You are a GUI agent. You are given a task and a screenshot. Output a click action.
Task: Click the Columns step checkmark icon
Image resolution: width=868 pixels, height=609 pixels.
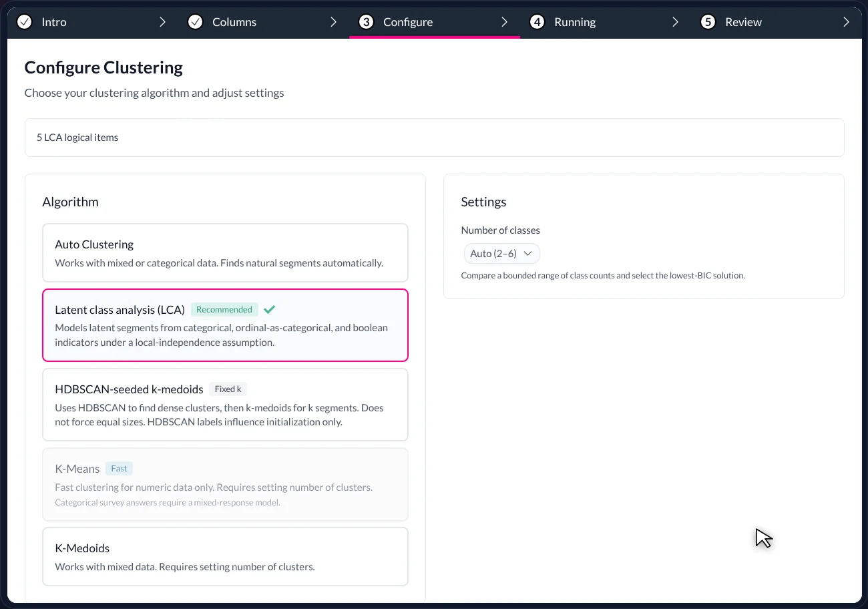(195, 22)
